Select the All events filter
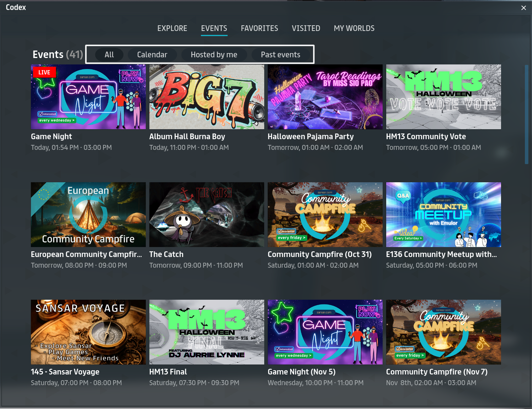The image size is (532, 409). pos(109,55)
